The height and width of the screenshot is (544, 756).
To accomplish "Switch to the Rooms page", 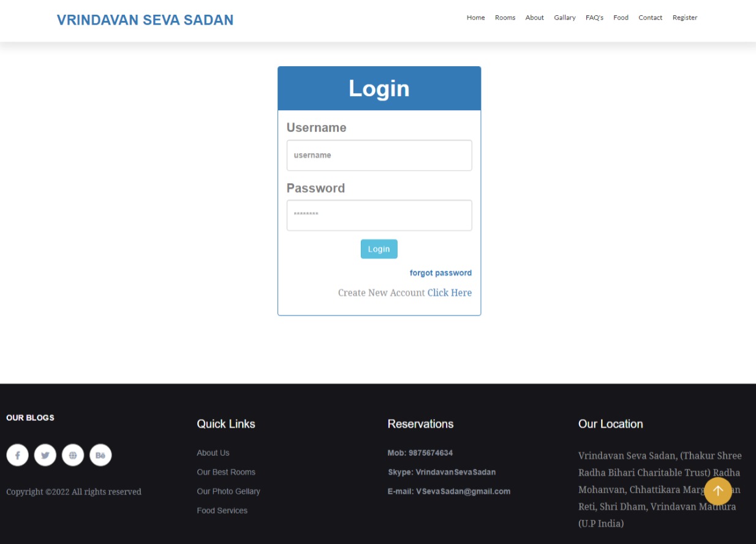I will tap(505, 18).
